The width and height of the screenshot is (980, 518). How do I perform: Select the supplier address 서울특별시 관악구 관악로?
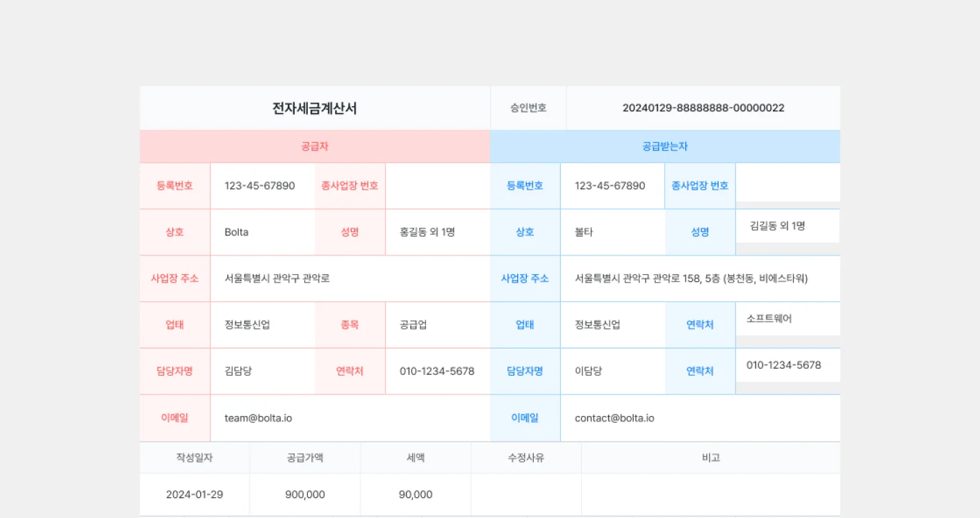[276, 278]
